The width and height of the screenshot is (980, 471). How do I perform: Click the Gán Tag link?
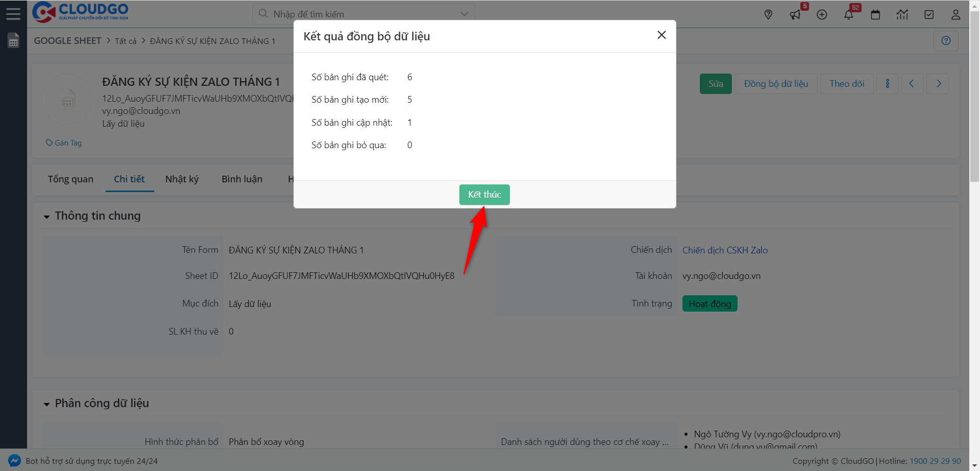pos(64,143)
